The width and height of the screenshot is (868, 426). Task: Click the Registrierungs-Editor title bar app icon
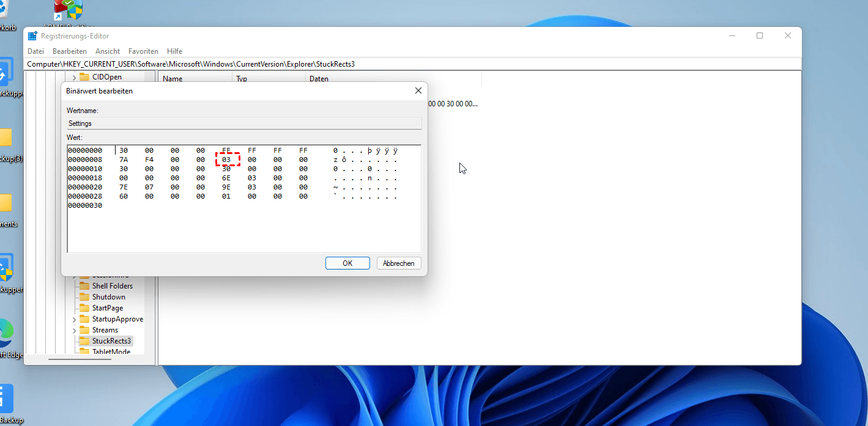tap(32, 36)
